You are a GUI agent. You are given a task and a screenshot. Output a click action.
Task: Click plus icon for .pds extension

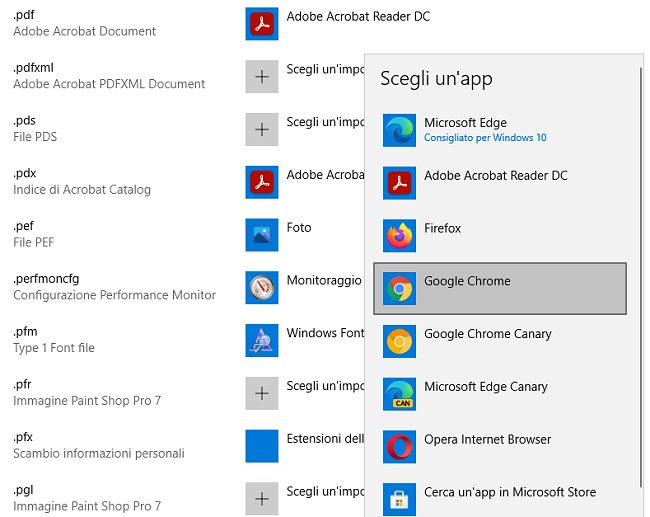pos(262,129)
